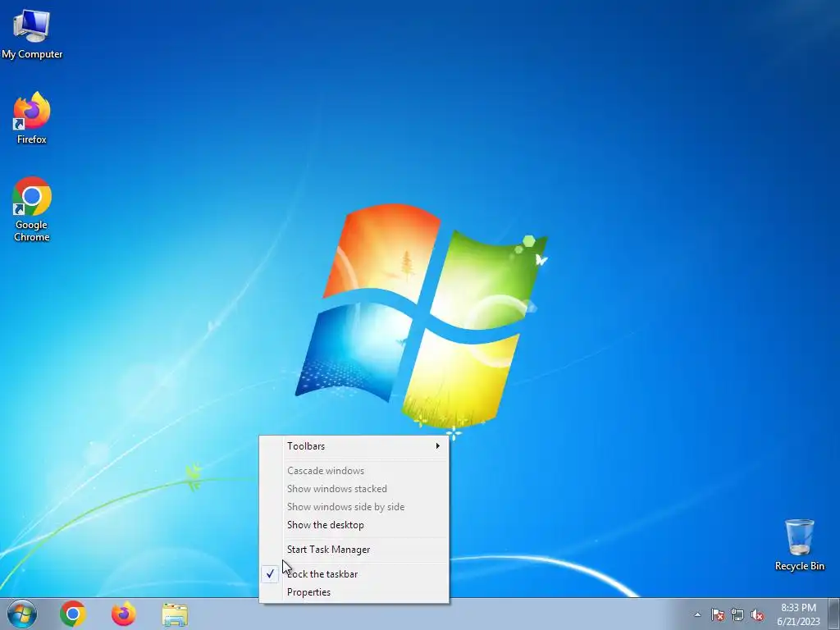
Task: Show hidden tray icons arrow
Action: click(697, 615)
